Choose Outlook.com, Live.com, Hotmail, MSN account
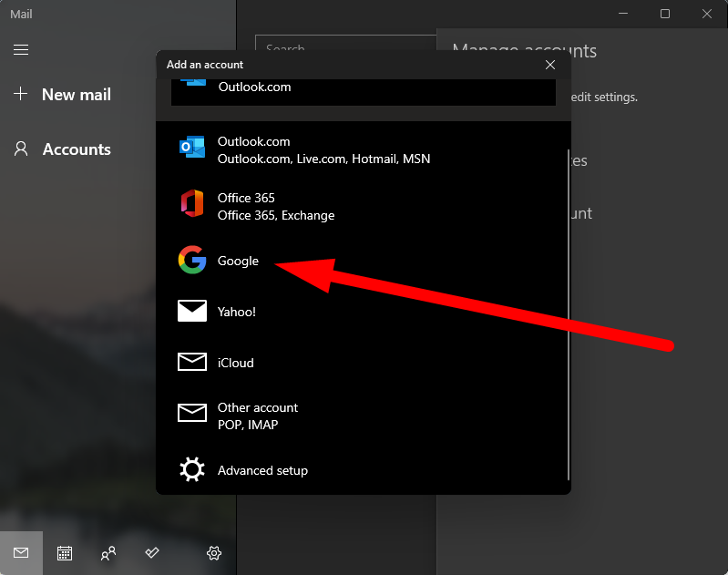Screen dimensions: 728x575 click(362, 150)
